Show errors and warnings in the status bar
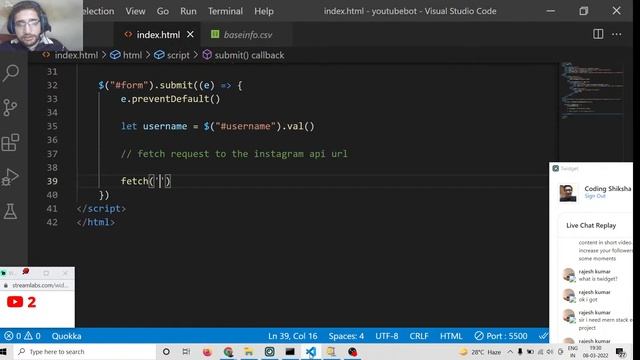Image resolution: width=640 pixels, height=360 pixels. 22,336
